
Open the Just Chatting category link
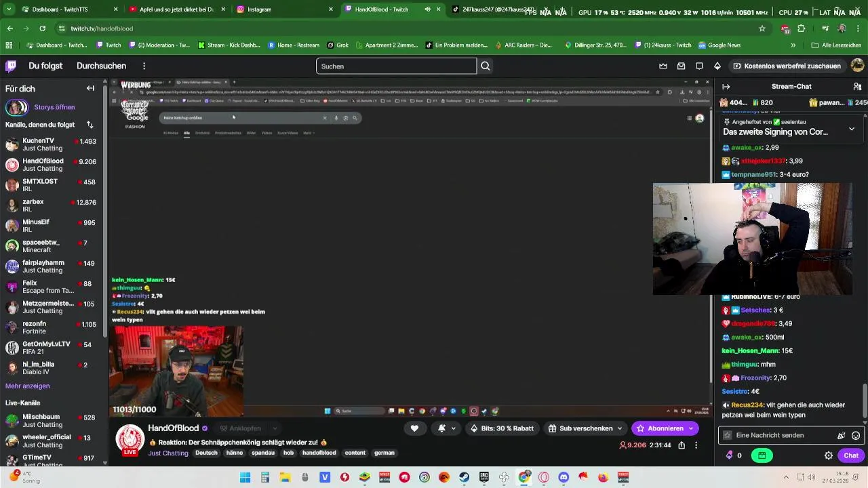168,453
